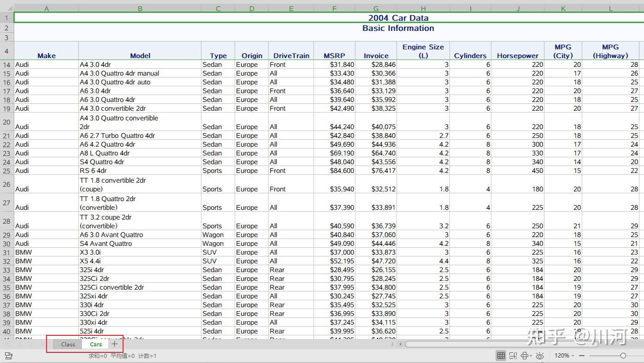This screenshot has height=363, width=644.
Task: Select column B header
Action: point(140,8)
